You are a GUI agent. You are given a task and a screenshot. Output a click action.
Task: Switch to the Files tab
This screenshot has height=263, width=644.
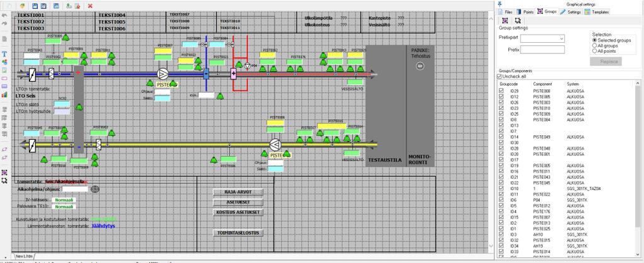(505, 12)
